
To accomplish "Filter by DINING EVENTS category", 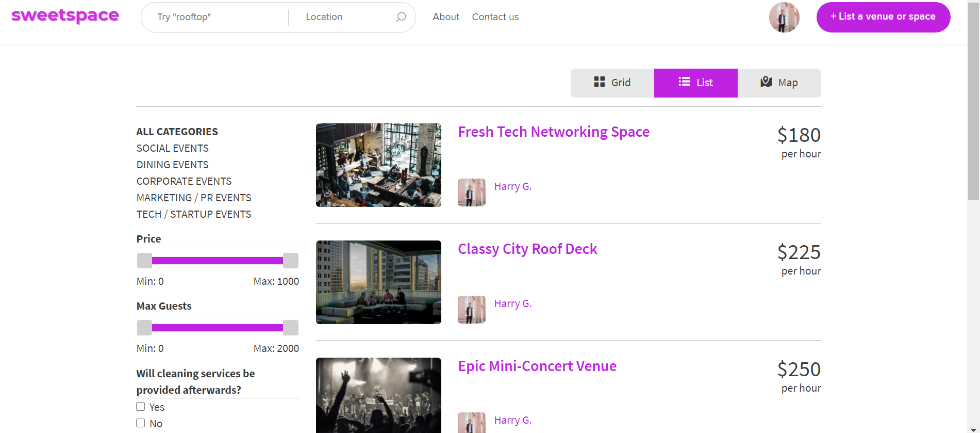I will pyautogui.click(x=173, y=165).
